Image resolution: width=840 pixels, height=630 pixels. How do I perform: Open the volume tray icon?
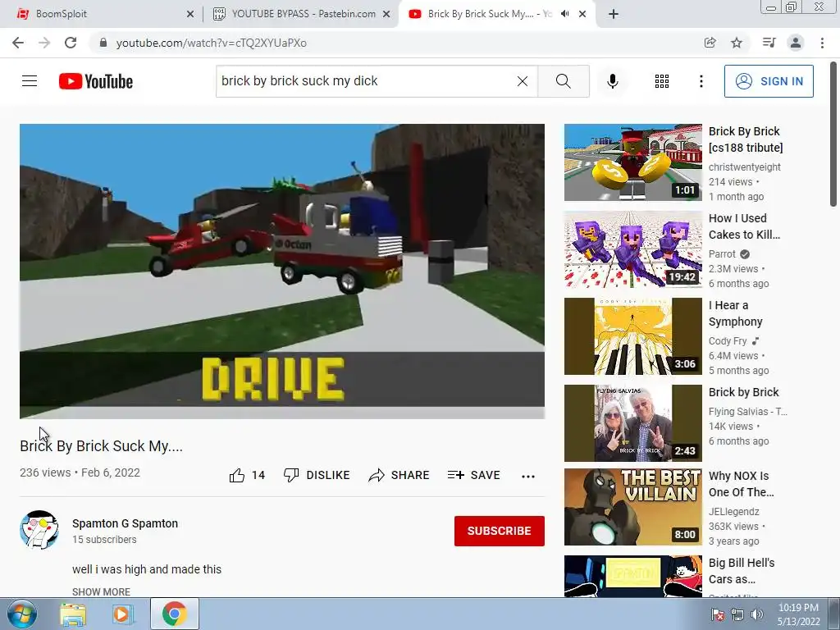[x=756, y=614]
